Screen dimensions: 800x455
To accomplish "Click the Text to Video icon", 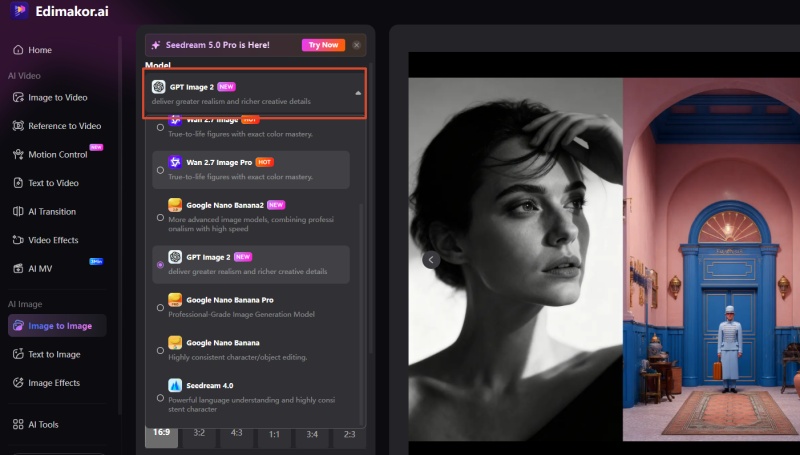I will click(18, 183).
